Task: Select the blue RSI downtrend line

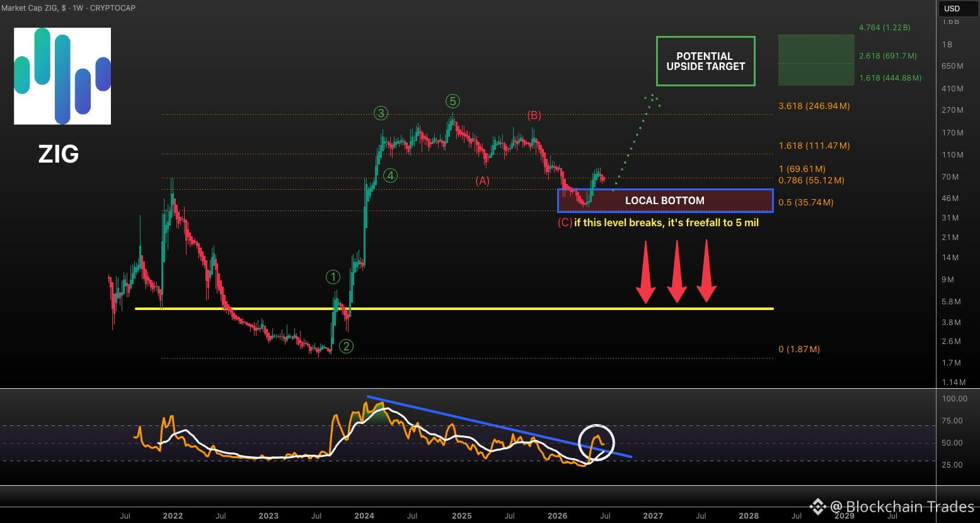Action: (x=499, y=427)
